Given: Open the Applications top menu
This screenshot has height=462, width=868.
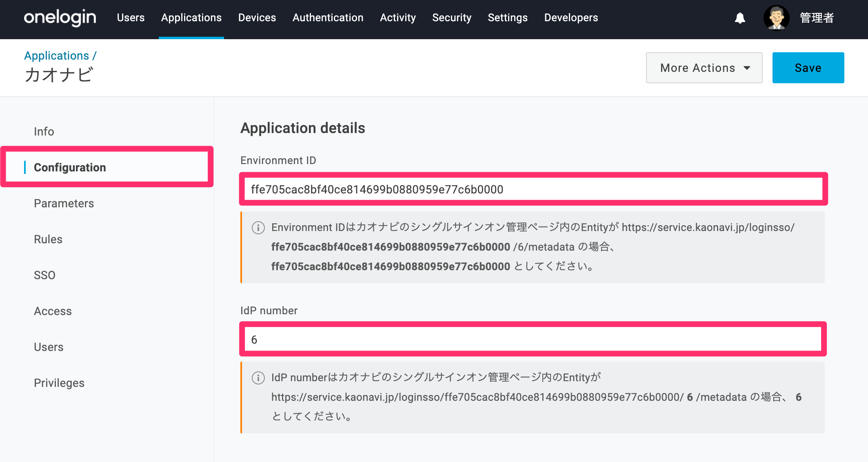Looking at the screenshot, I should point(191,18).
